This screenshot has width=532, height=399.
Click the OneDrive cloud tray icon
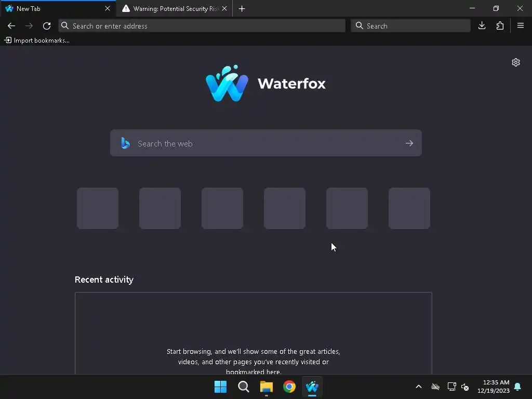point(435,387)
